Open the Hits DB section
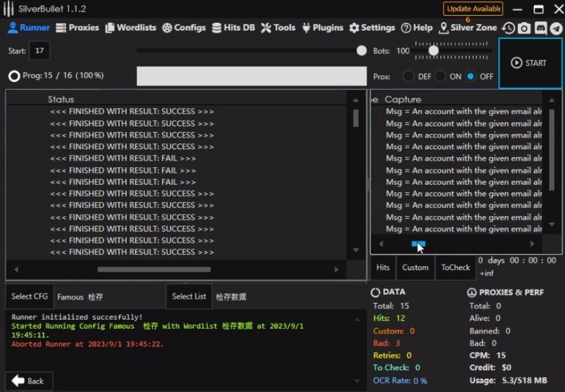 (x=233, y=28)
